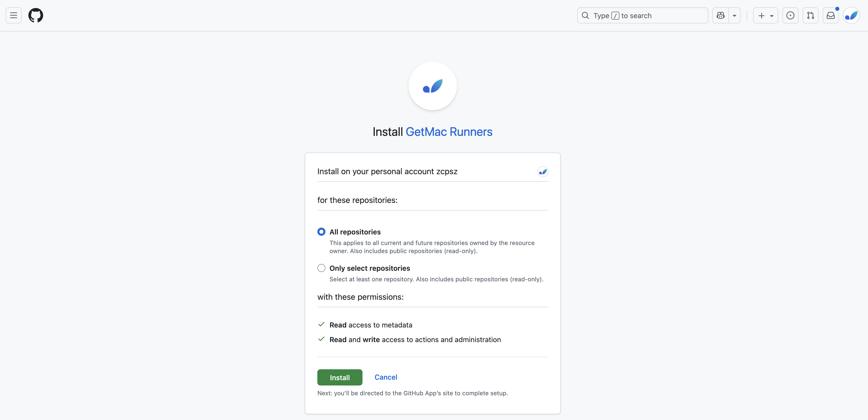Click the GetMac Runners app logo
This screenshot has height=420, width=868.
[432, 86]
